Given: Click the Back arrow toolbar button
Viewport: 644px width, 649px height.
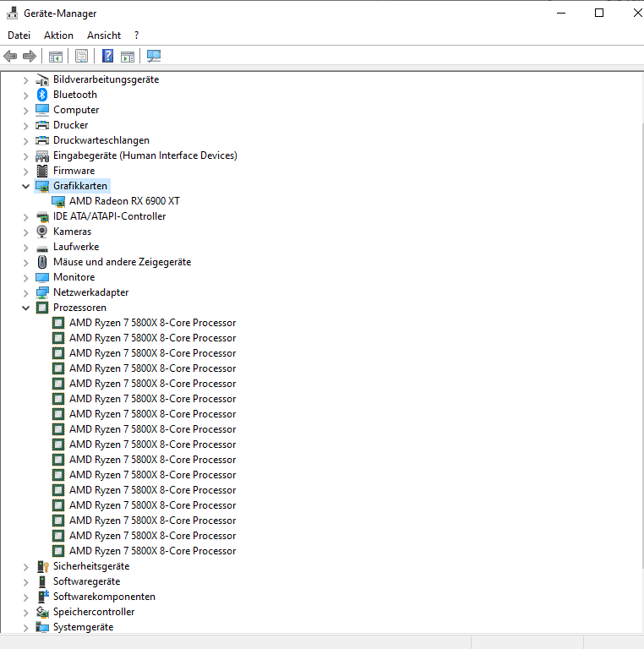Looking at the screenshot, I should click(10, 56).
